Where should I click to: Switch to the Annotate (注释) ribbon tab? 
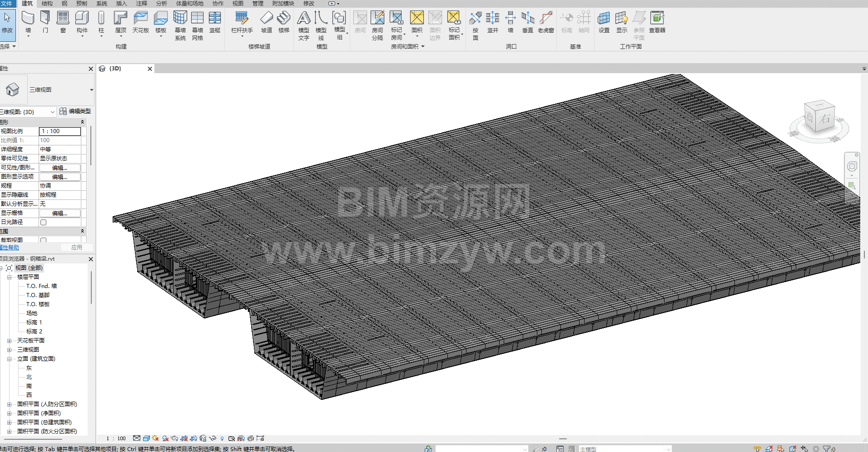click(142, 4)
